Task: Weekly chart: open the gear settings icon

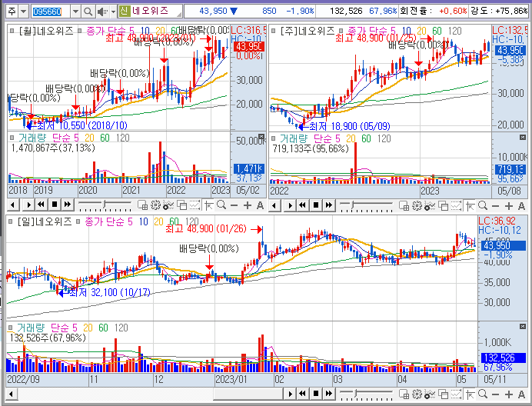Action: point(417,205)
